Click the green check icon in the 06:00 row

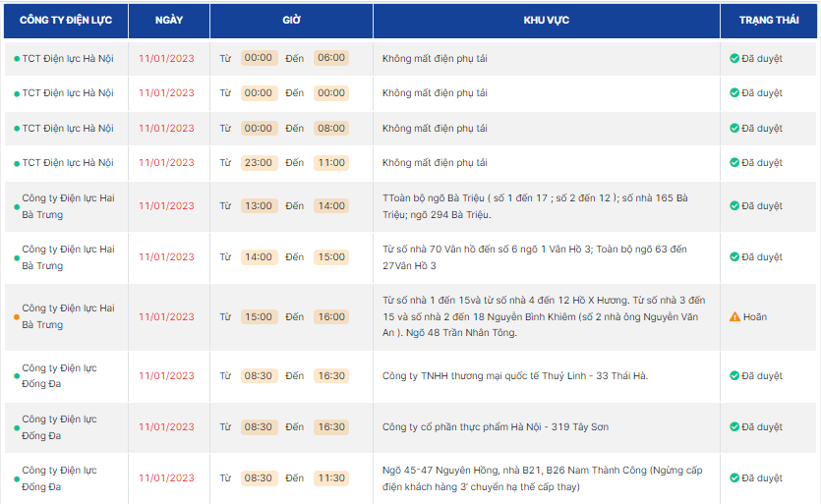pyautogui.click(x=734, y=58)
